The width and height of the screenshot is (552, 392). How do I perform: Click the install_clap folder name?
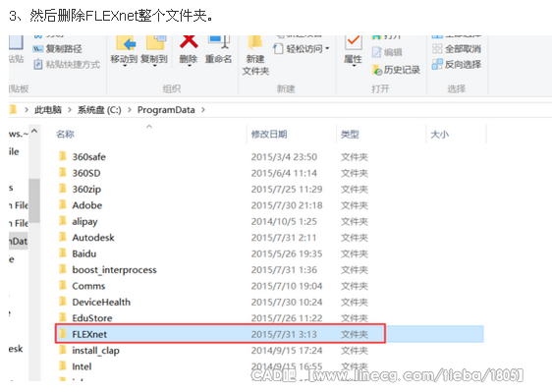click(x=95, y=351)
